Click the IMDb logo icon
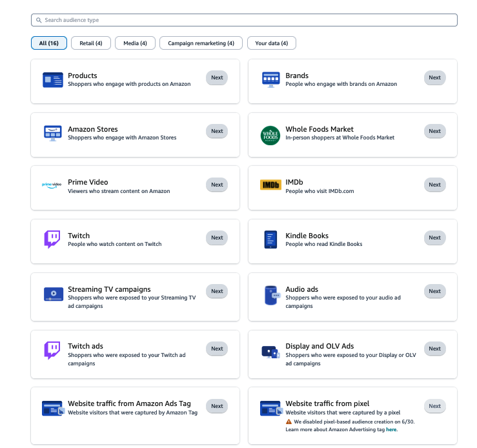Screen dimensions: 477x448 (x=270, y=185)
